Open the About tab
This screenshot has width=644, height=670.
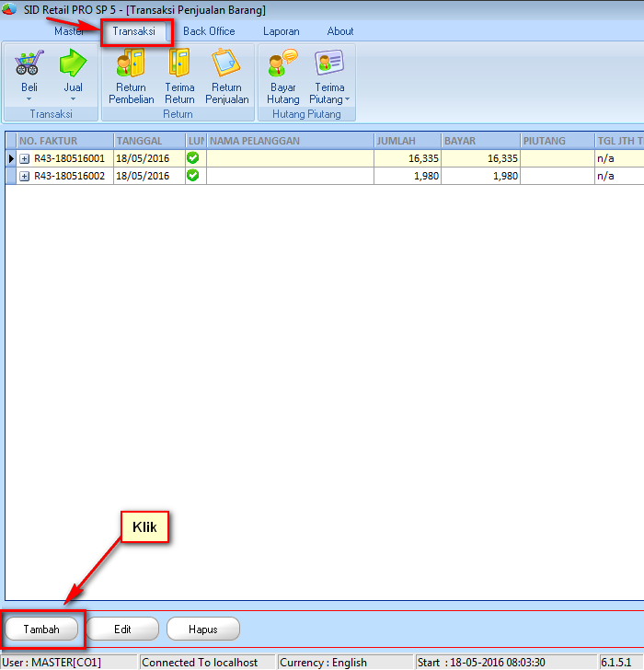[339, 31]
